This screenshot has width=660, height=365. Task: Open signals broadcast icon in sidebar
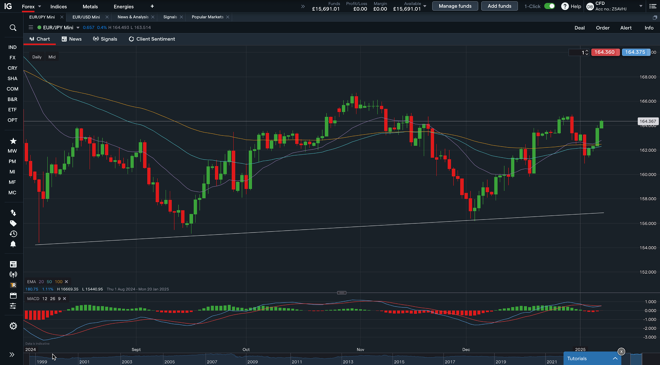coord(13,274)
